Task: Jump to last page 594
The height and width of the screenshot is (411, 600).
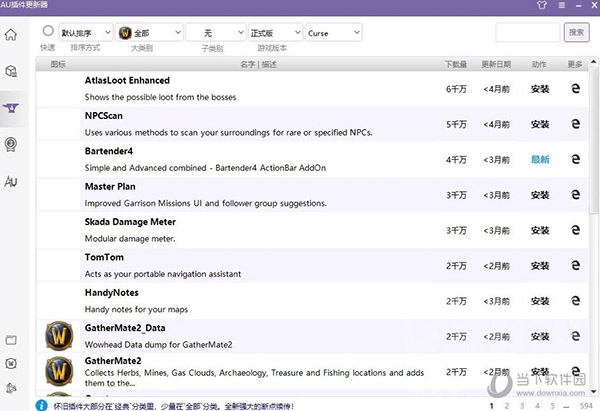Action: coord(586,406)
